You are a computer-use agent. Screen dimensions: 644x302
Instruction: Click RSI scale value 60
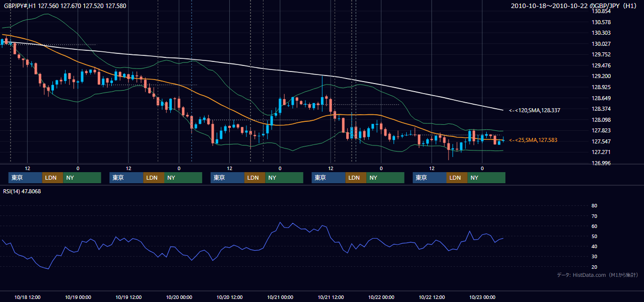(x=594, y=226)
